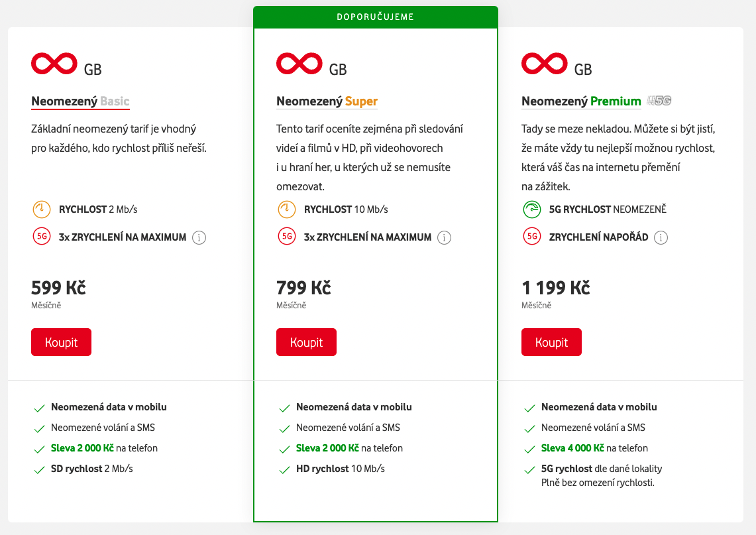Viewport: 756px width, 535px height.
Task: Click the Super plan 10 Mb/s speedometer icon
Action: [286, 209]
